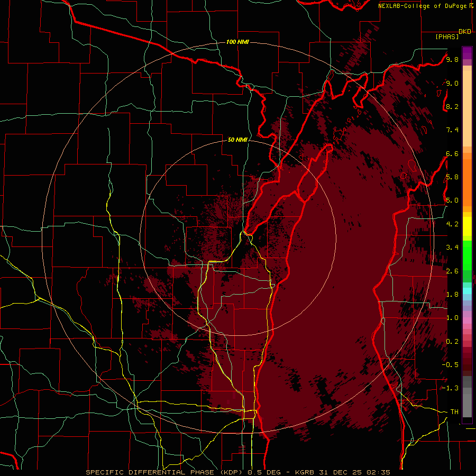Click the 5.8 scale value
This screenshot has height=476, width=476.
point(452,177)
